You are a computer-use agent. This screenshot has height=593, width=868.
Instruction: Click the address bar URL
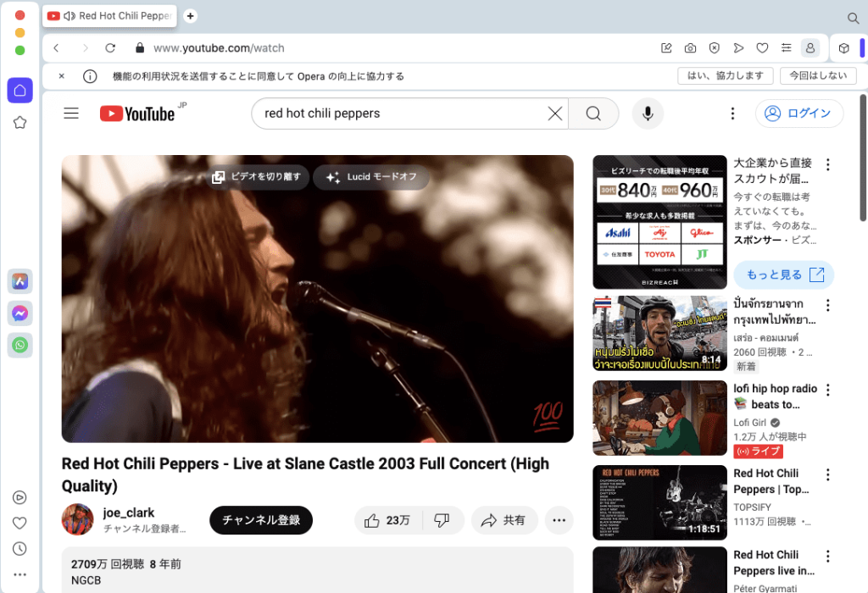click(220, 48)
